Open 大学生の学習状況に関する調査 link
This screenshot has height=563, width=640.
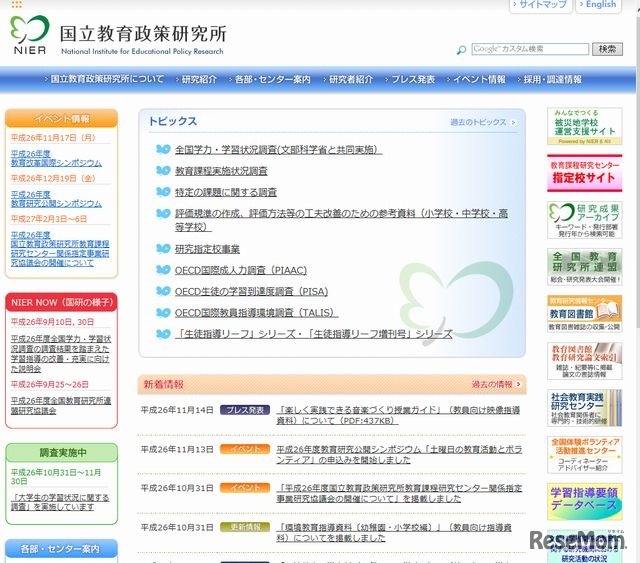click(x=60, y=502)
